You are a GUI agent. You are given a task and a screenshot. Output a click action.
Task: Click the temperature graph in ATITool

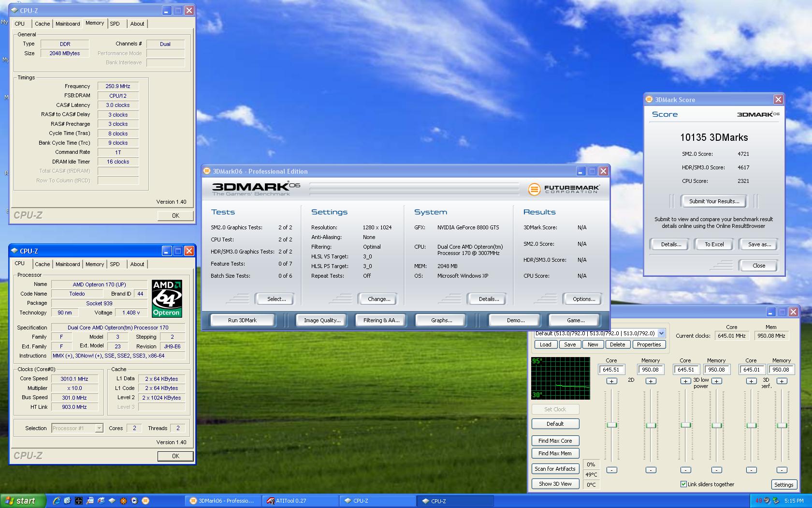(x=561, y=378)
